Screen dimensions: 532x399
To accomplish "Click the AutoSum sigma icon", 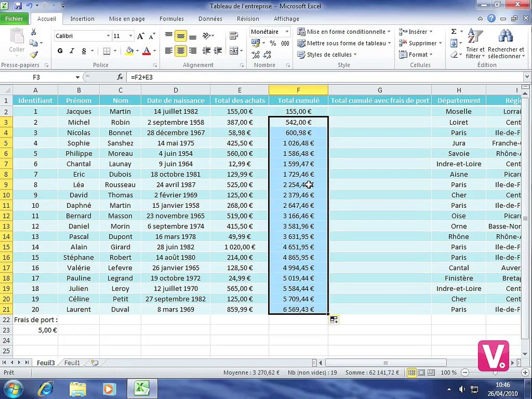I will pos(454,32).
